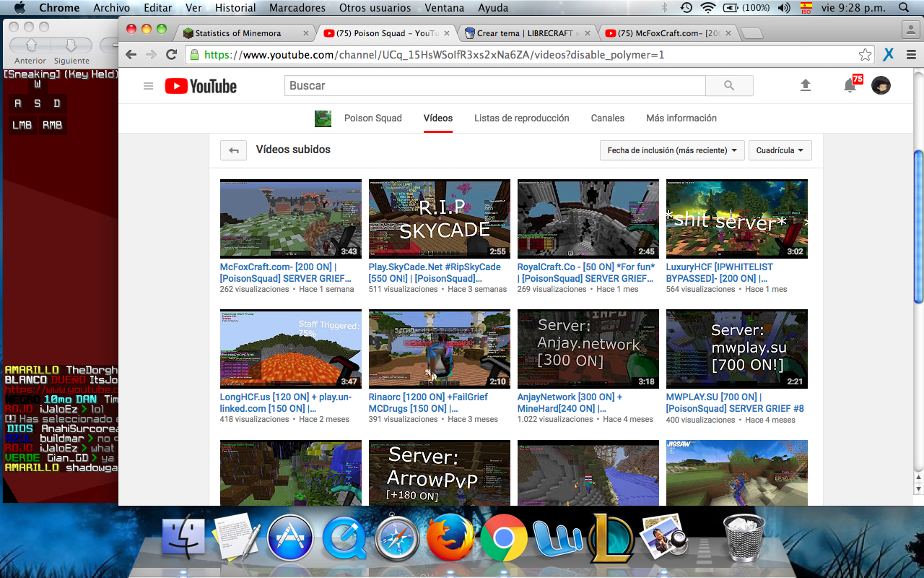Launch Firefox from the Dock
The height and width of the screenshot is (578, 924).
click(450, 539)
